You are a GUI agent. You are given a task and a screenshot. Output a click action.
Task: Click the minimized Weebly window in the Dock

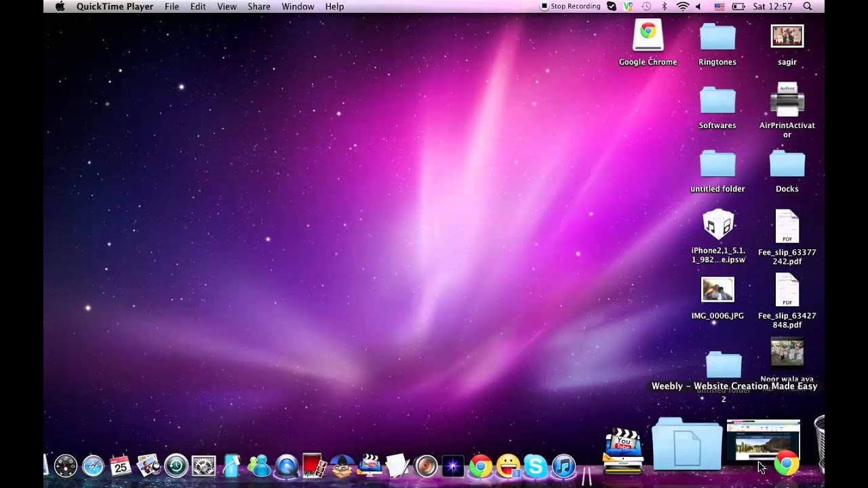(762, 441)
